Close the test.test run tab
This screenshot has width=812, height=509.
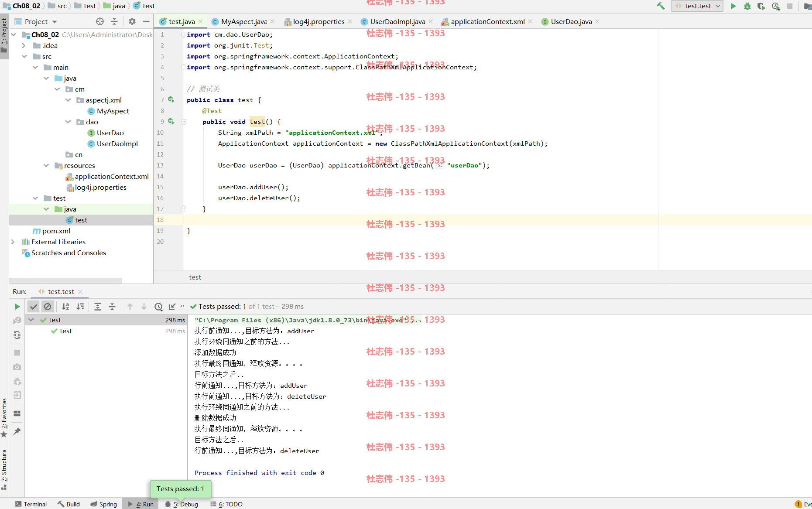(80, 292)
